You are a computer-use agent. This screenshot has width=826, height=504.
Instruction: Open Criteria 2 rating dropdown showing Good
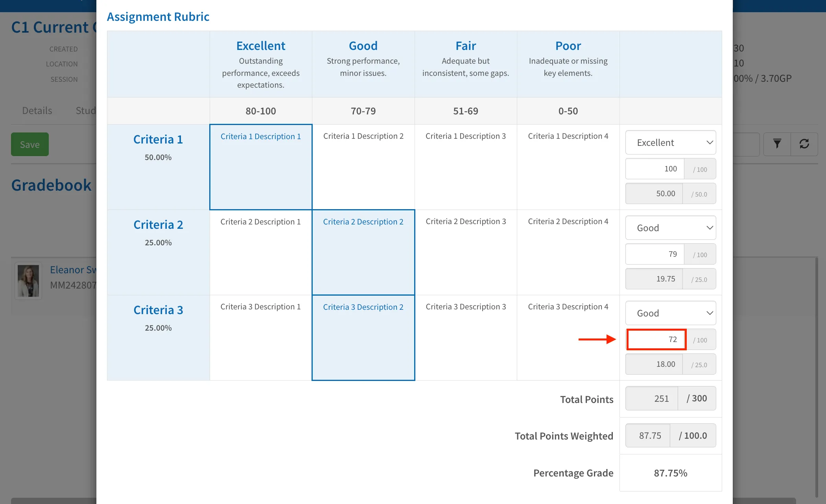click(x=671, y=228)
